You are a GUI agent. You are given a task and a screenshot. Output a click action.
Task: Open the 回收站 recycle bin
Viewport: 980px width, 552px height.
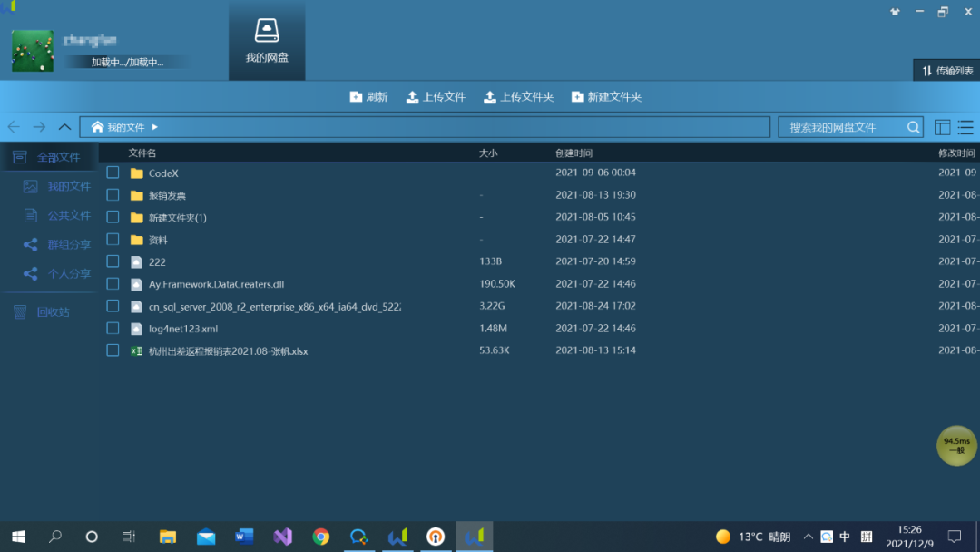53,312
